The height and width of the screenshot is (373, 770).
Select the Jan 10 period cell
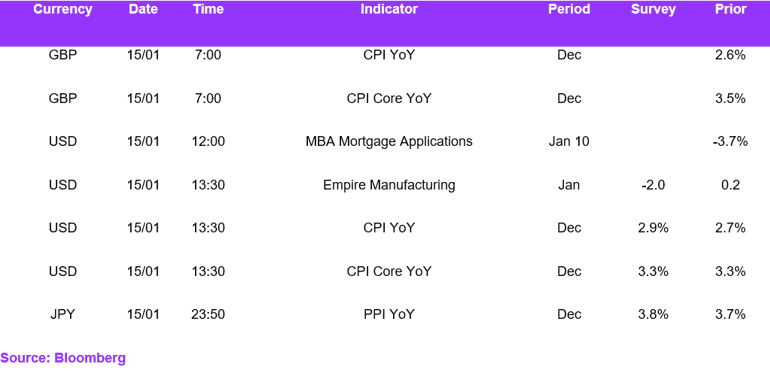coord(569,142)
